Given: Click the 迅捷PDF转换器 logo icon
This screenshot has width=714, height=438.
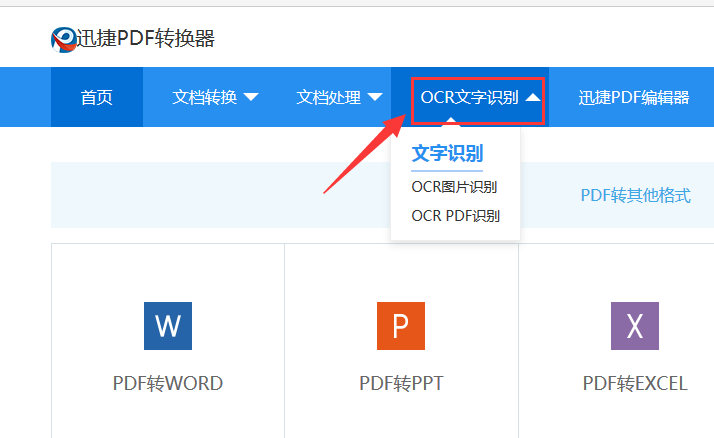Looking at the screenshot, I should click(x=63, y=39).
